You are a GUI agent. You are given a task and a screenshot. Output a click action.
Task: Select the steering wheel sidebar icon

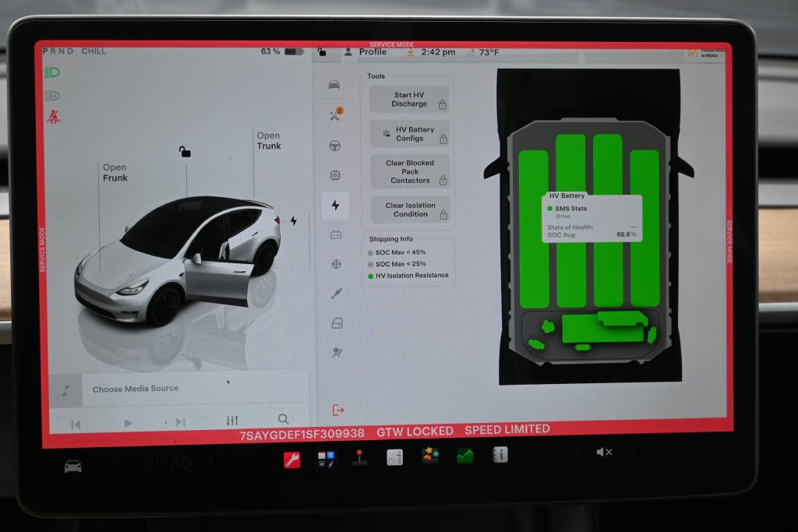coord(334,146)
